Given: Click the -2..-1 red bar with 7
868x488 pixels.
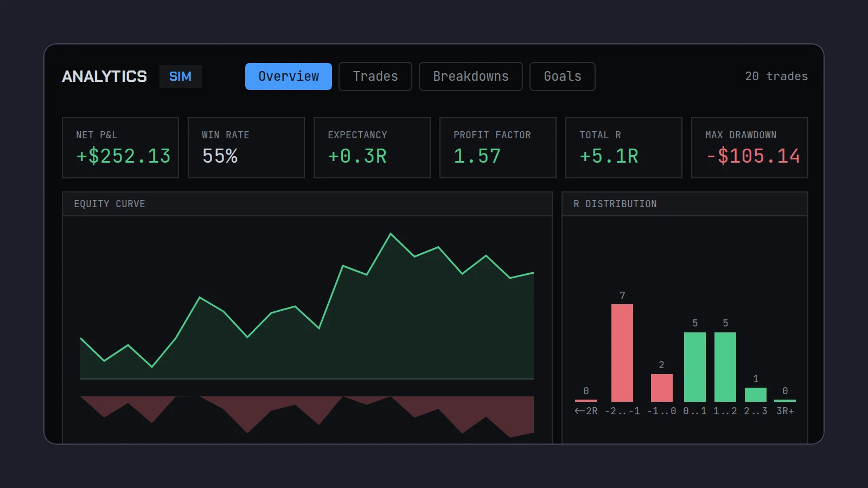Looking at the screenshot, I should (622, 353).
